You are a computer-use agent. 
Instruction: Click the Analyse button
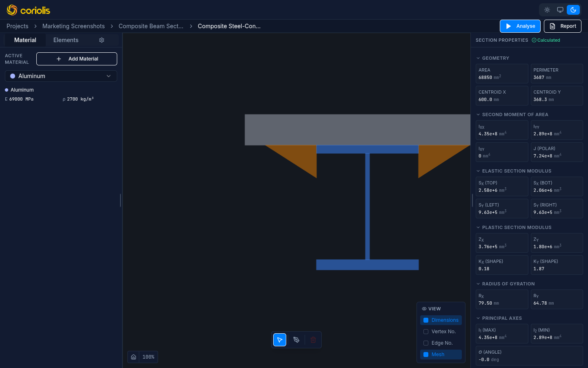tap(520, 26)
